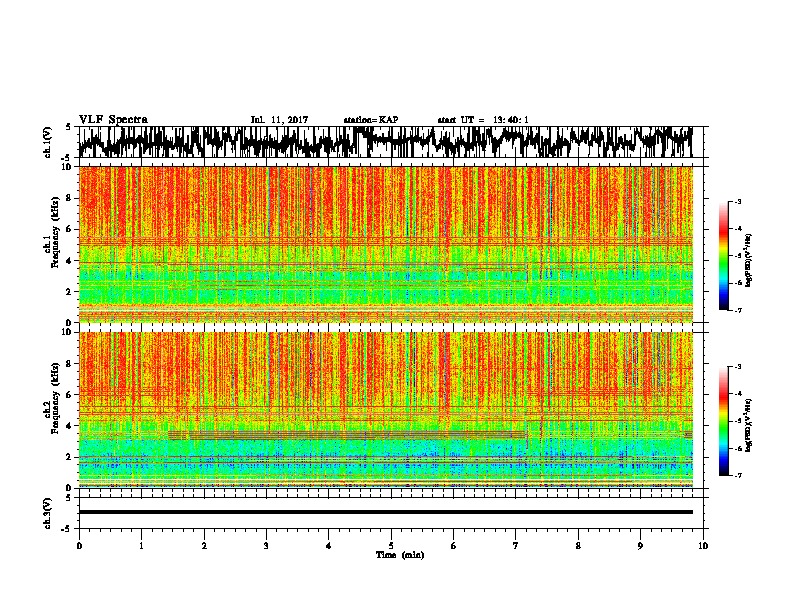Click the -3 tick on ch.1 color bar
The height and width of the screenshot is (612, 792).
(737, 202)
